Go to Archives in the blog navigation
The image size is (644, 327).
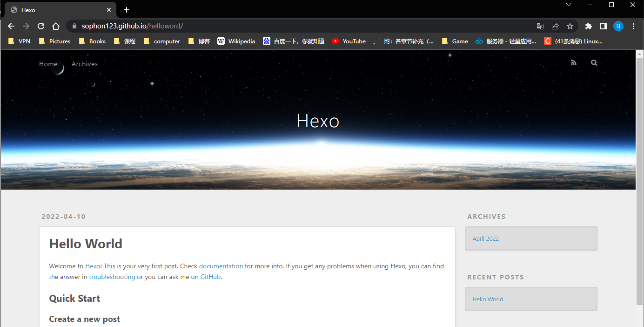click(85, 64)
